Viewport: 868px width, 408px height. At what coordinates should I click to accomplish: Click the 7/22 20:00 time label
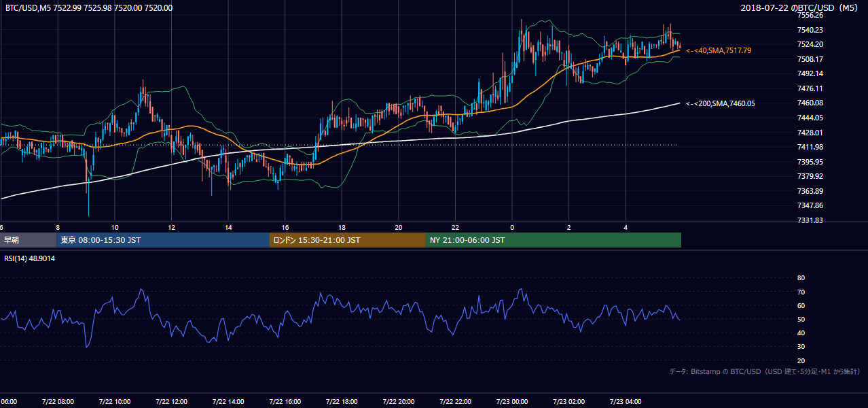tap(399, 402)
